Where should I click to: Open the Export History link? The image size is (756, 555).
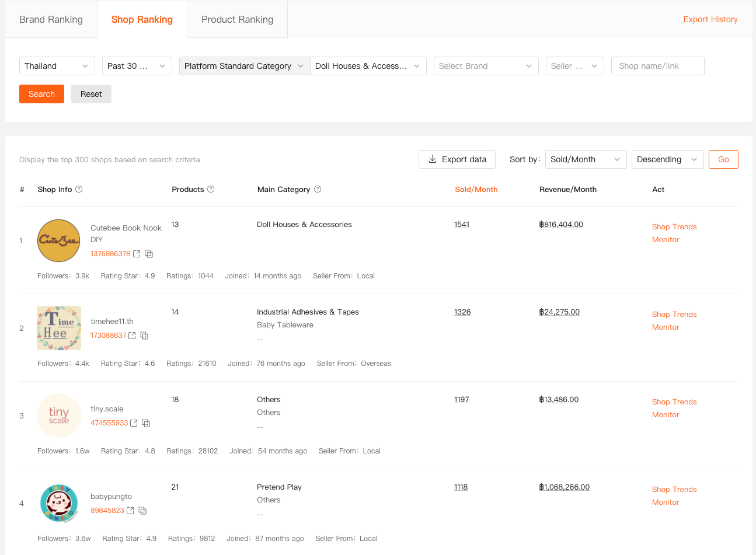[x=710, y=19]
